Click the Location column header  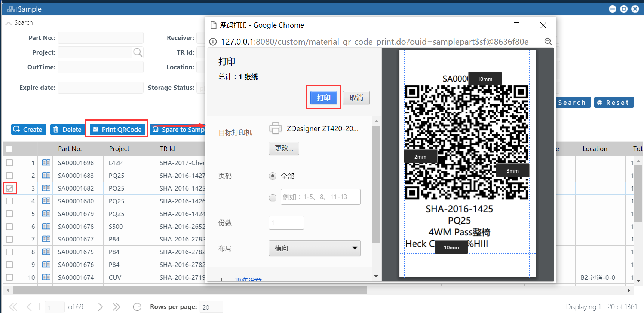pyautogui.click(x=595, y=149)
